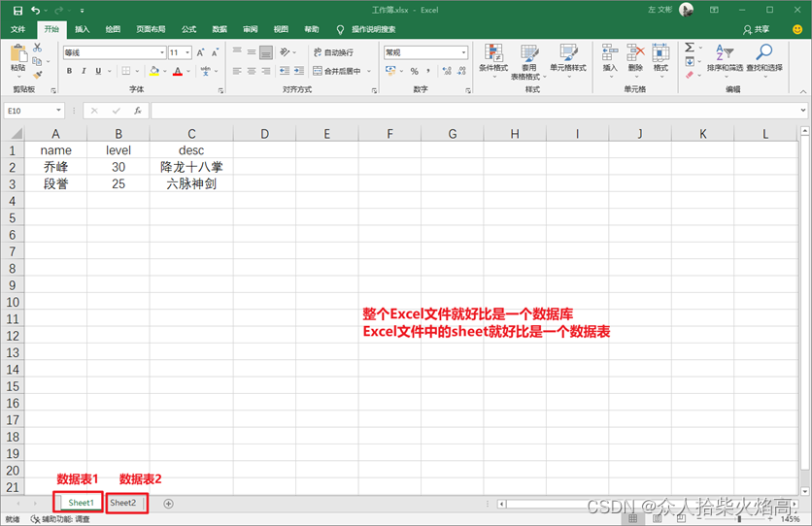Switch to 公式 ribbon tab
Viewport: 812px width, 526px height.
pos(189,29)
